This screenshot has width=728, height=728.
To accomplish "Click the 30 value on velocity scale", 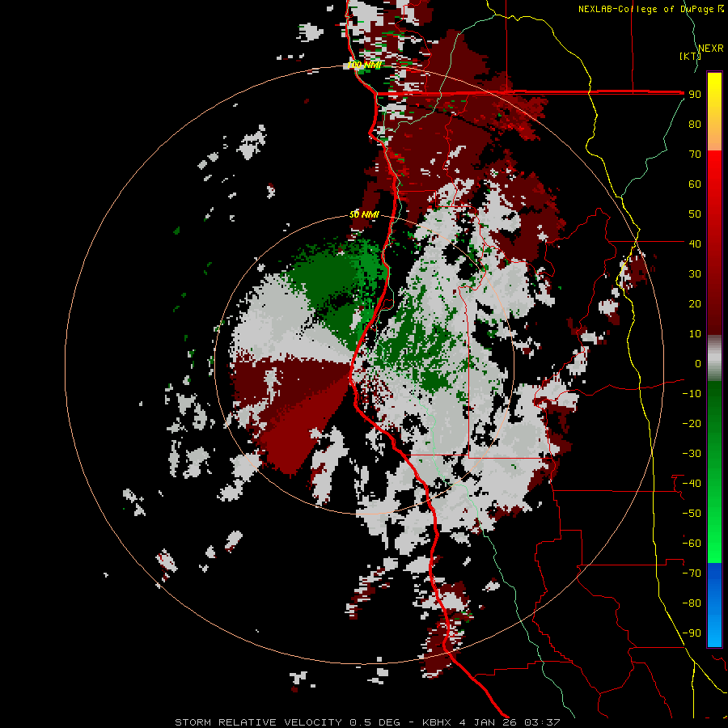I will 695,274.
